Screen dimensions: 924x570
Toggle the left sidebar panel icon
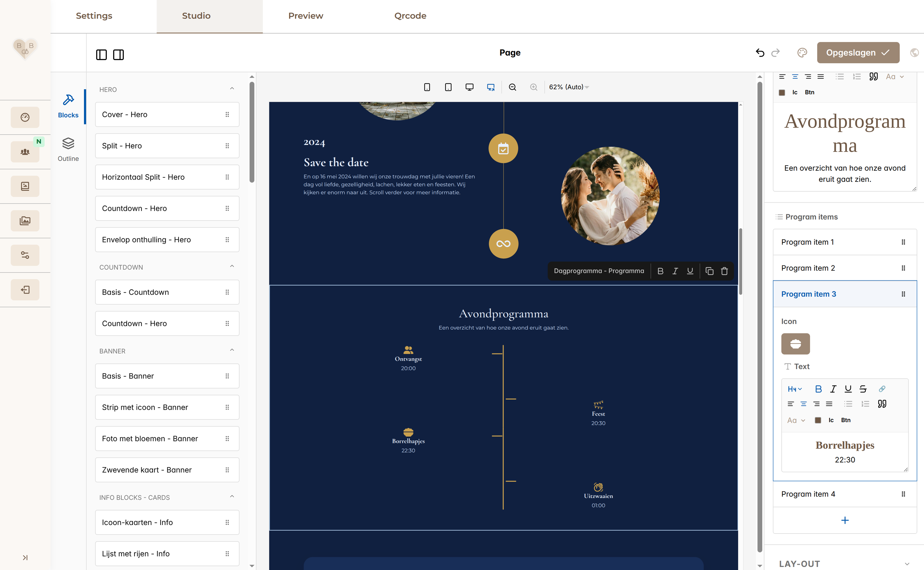point(102,55)
